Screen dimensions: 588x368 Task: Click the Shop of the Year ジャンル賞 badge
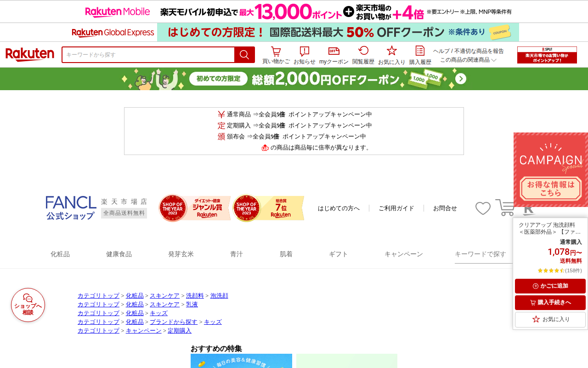(194, 208)
